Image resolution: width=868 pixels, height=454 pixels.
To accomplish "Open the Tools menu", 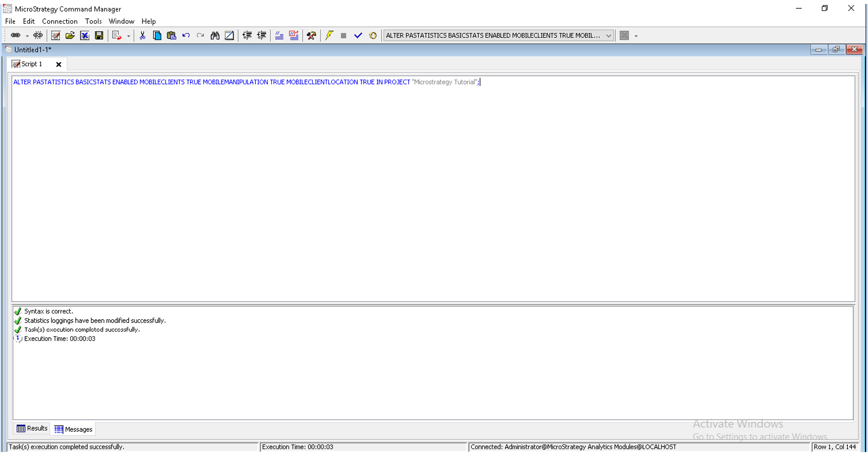I will pos(93,21).
